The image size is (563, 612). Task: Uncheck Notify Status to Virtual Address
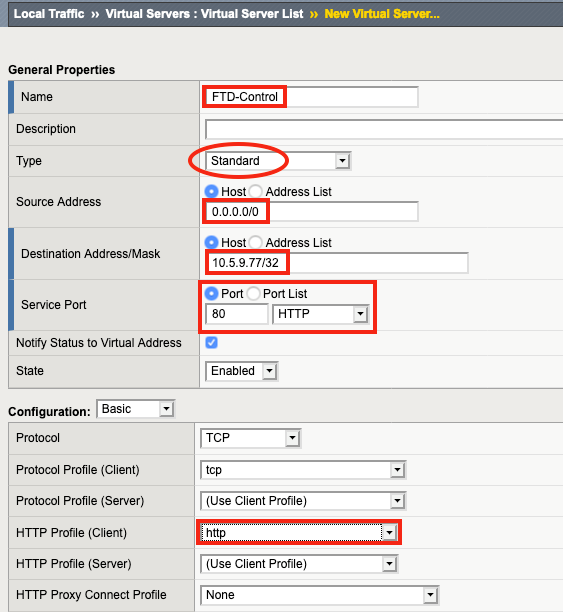[x=212, y=343]
